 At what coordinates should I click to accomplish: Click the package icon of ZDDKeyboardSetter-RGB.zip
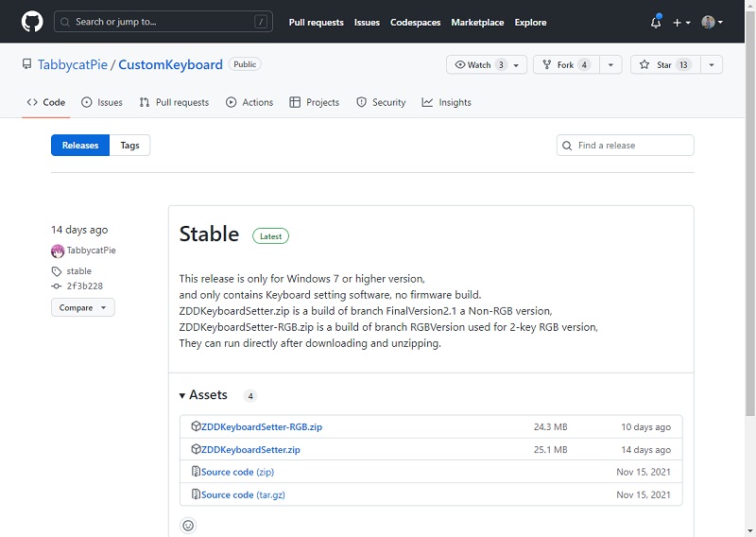pyautogui.click(x=196, y=426)
